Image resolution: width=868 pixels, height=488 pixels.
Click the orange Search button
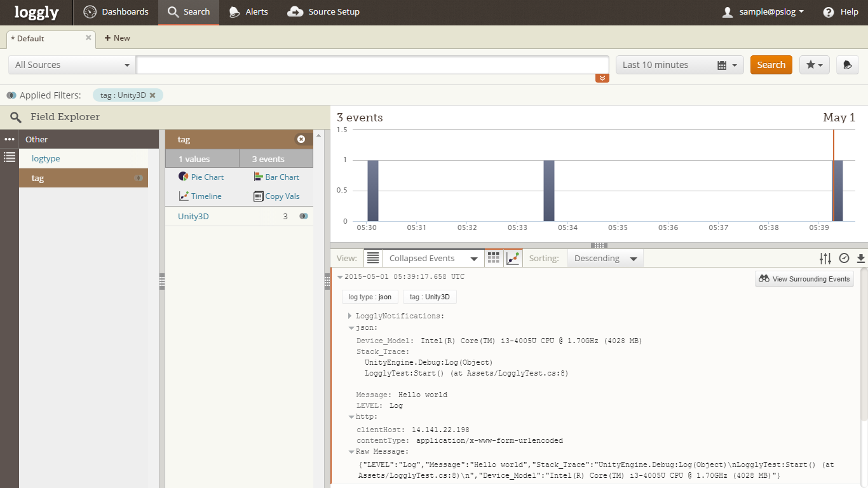(771, 65)
